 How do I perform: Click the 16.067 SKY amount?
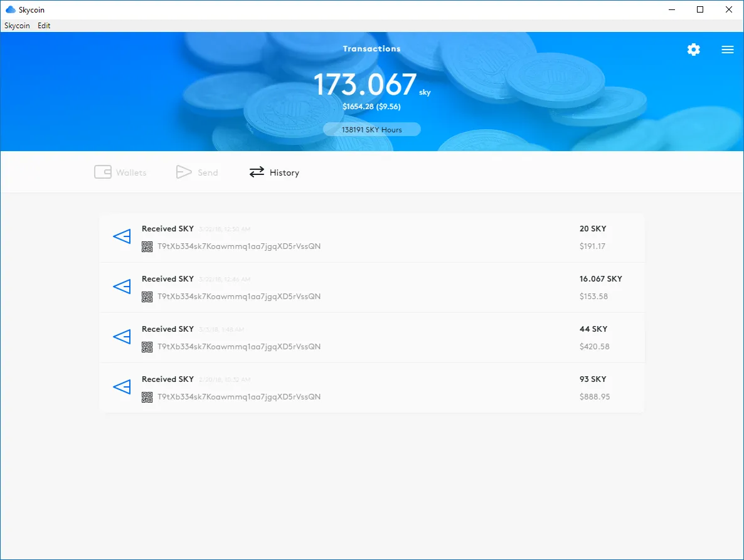coord(601,279)
